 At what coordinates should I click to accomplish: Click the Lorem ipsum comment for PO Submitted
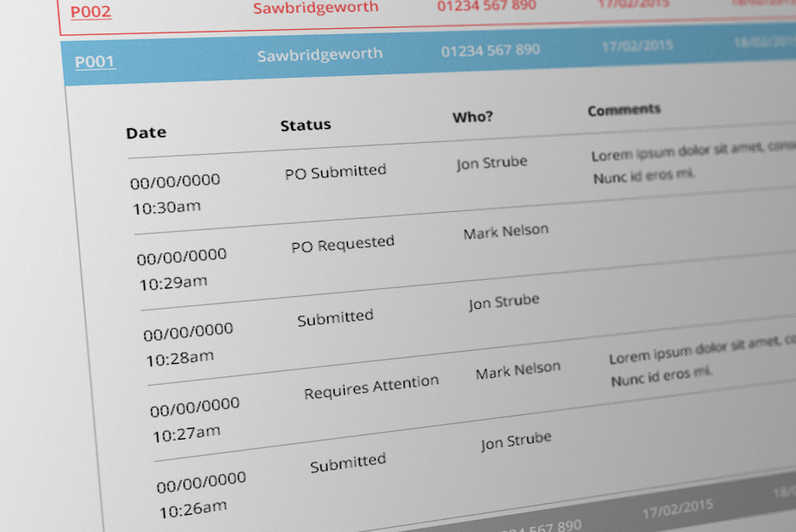click(x=693, y=163)
